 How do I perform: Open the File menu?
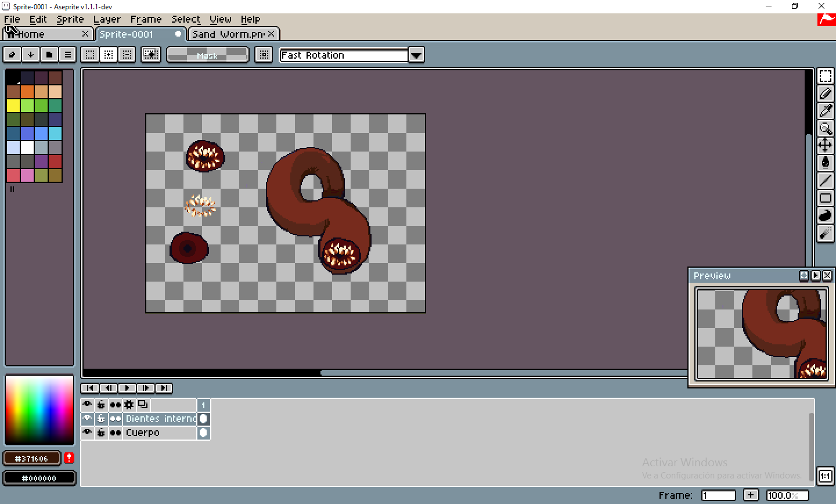(x=12, y=19)
